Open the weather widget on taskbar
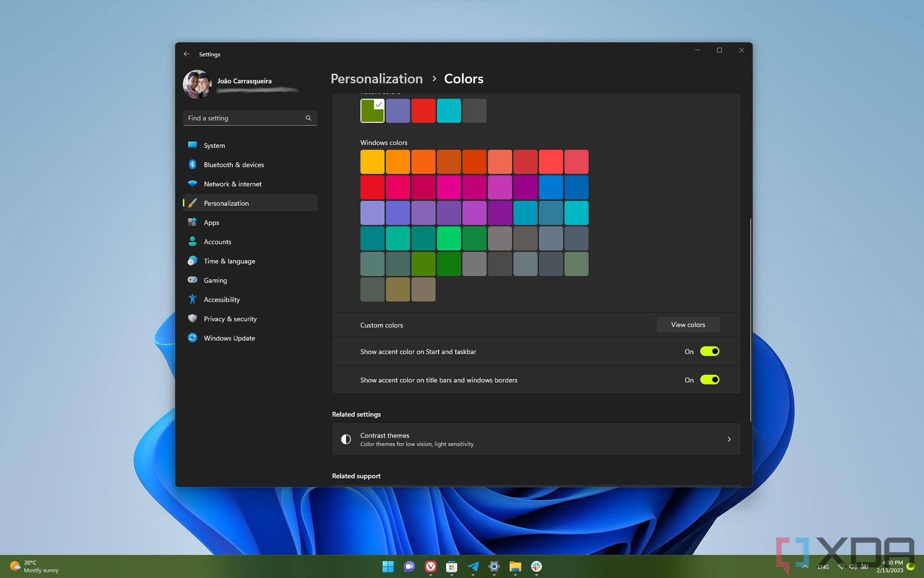The width and height of the screenshot is (924, 578). [35, 566]
